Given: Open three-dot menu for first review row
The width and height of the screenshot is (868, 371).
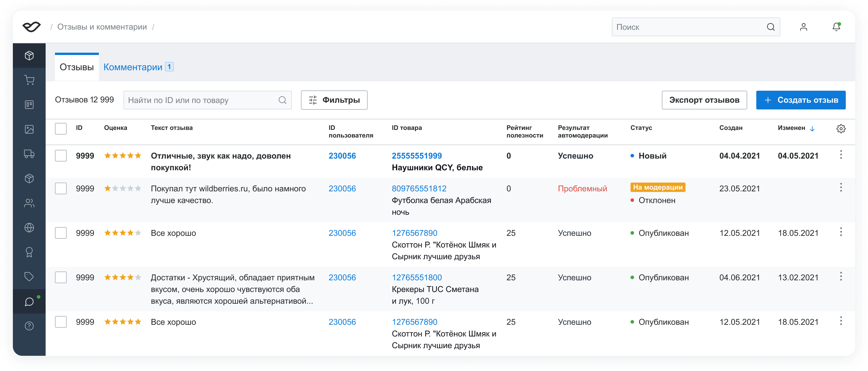Looking at the screenshot, I should 841,155.
